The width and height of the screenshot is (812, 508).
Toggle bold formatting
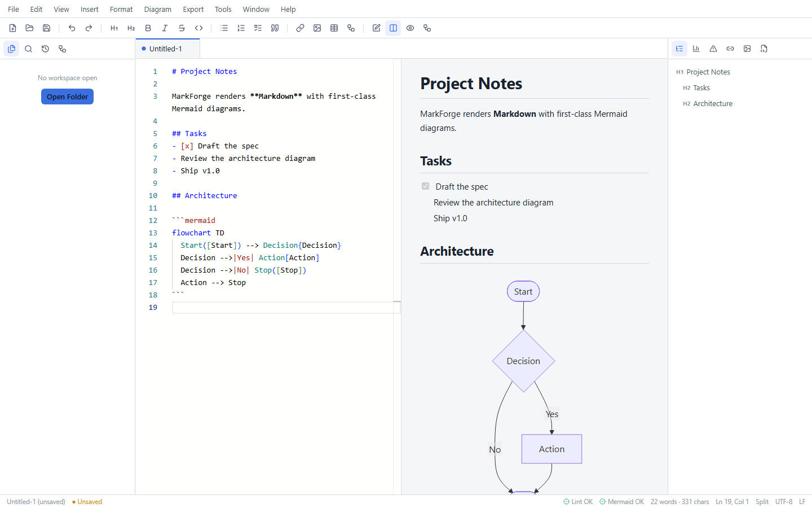(x=148, y=28)
